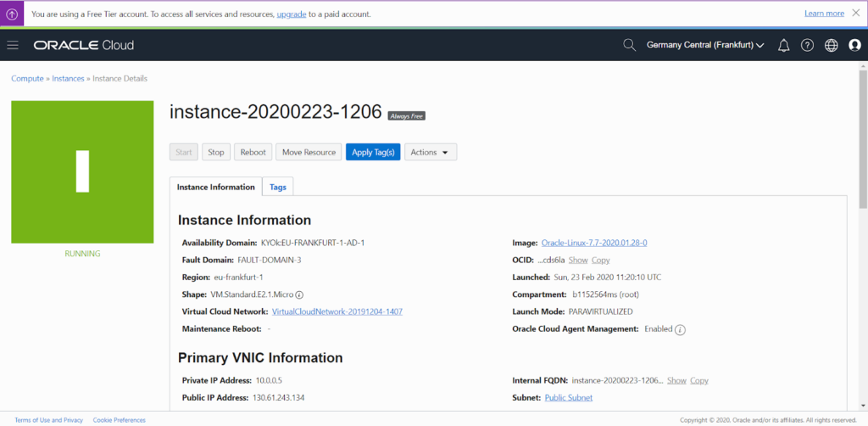Switch to the Tags tab
Image resolution: width=868 pixels, height=426 pixels.
(277, 187)
